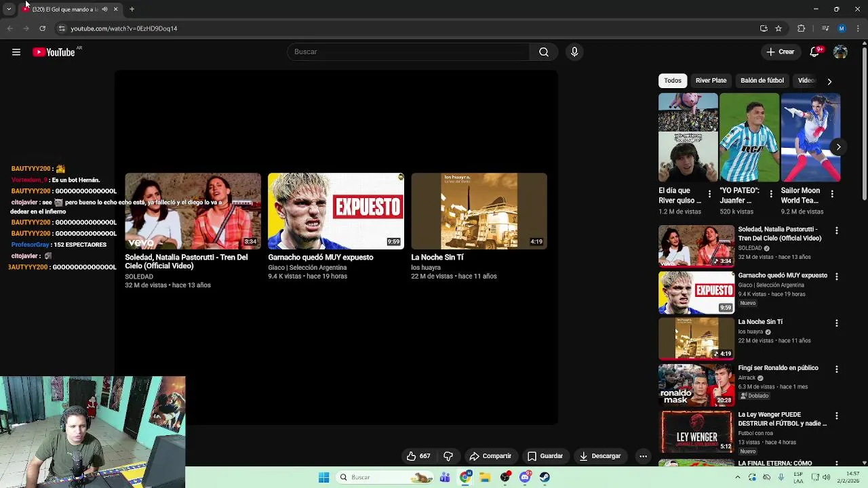Advance the Shorts shelf with next arrow
Viewport: 868px width, 488px height.
pos(838,147)
